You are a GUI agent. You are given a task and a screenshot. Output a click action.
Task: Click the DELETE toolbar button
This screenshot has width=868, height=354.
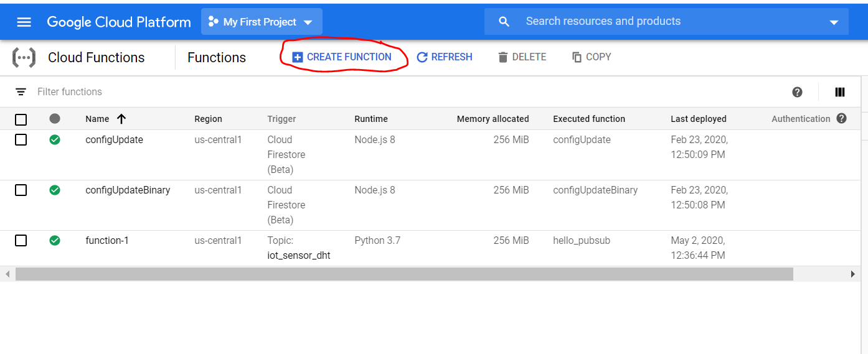[x=522, y=57]
